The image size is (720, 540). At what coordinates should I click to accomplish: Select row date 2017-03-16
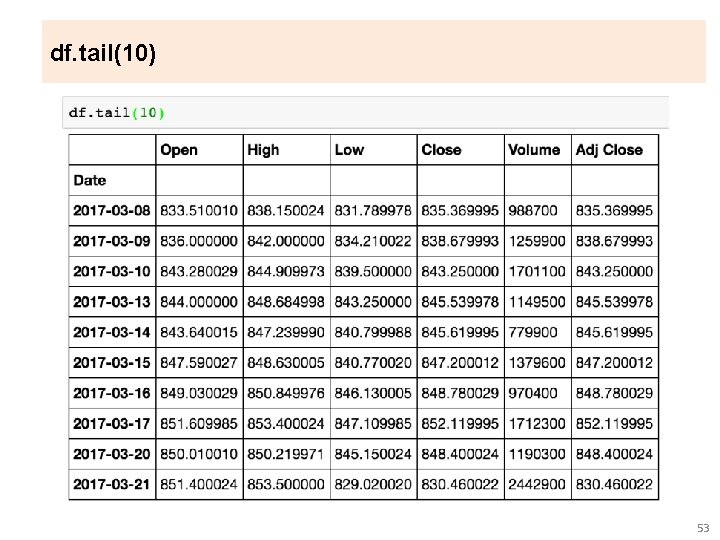click(112, 393)
